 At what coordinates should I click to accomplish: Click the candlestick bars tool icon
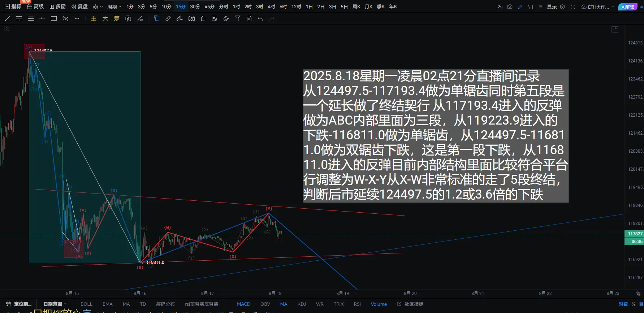191,18
